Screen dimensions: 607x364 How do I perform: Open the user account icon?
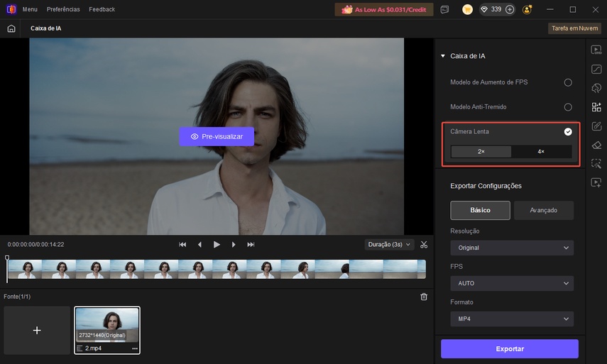pos(527,10)
